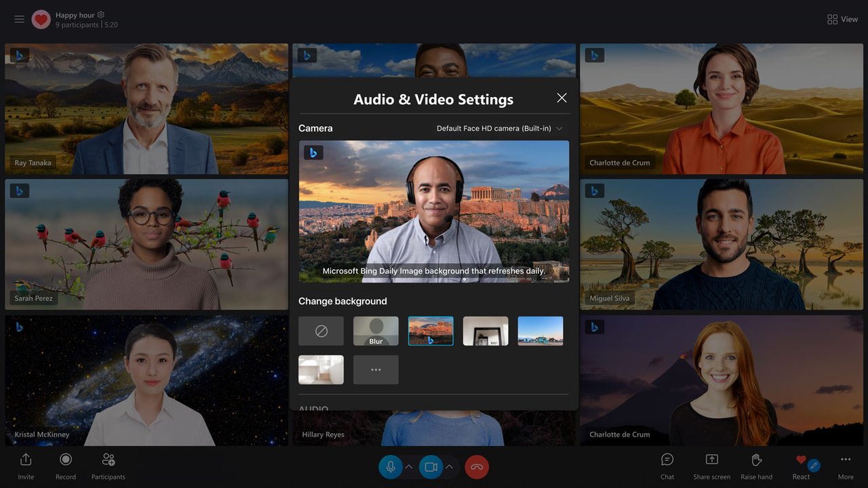Viewport: 868px width, 488px height.
Task: Raise hand in the meeting
Action: [x=756, y=460]
